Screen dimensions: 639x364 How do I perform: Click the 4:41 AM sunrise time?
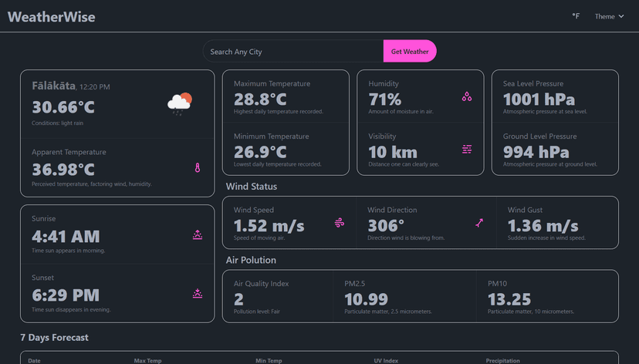tap(66, 236)
